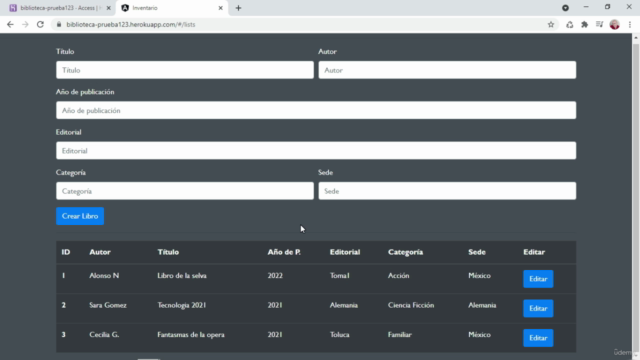Edit the Fantasmas de la opera row
Screen dimensions: 640x360
pos(538,338)
